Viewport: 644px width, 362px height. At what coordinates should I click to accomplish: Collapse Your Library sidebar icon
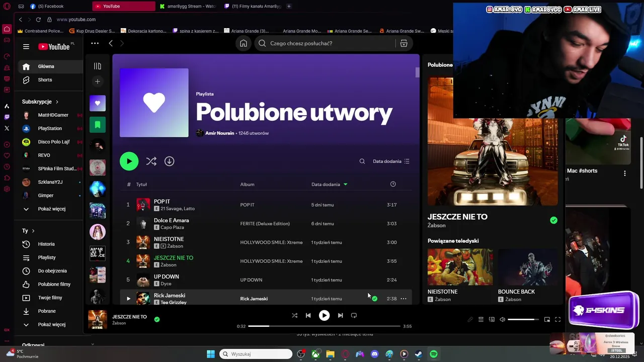(x=98, y=66)
